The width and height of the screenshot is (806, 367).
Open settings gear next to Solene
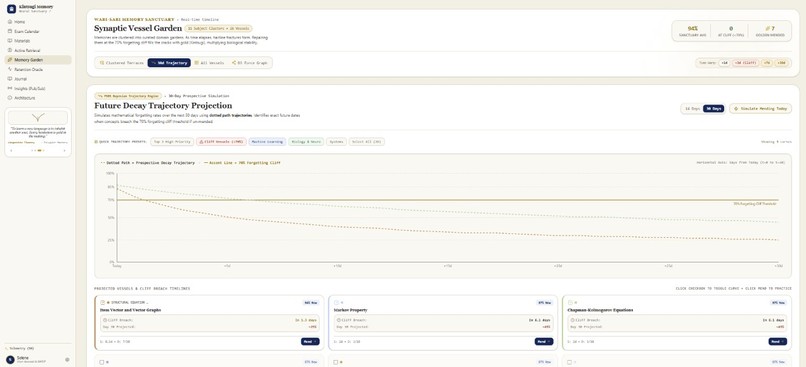tap(67, 360)
